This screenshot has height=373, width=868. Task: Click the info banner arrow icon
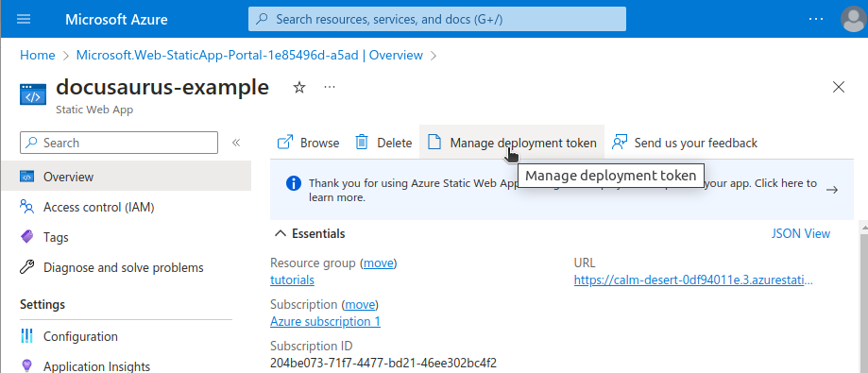[x=831, y=190]
